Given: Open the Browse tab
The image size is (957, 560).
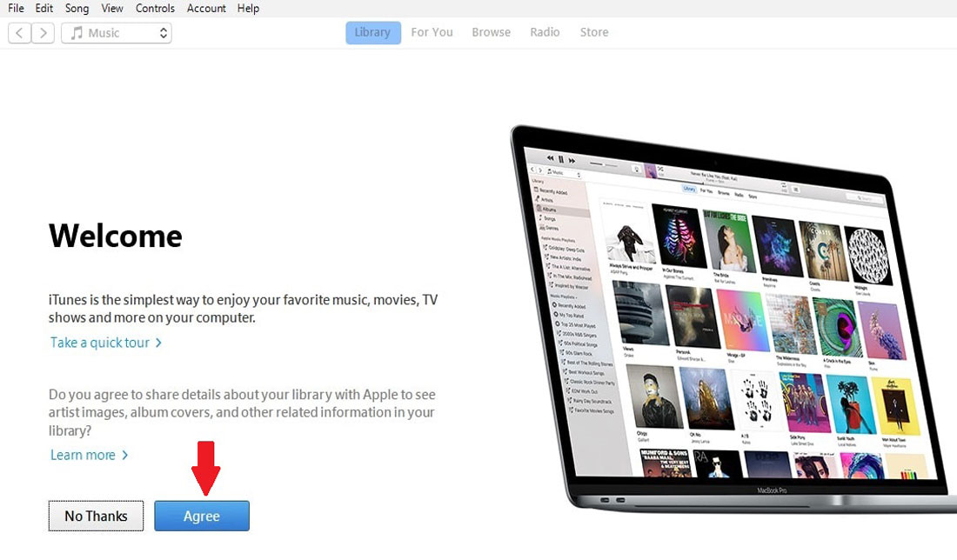Looking at the screenshot, I should point(491,32).
